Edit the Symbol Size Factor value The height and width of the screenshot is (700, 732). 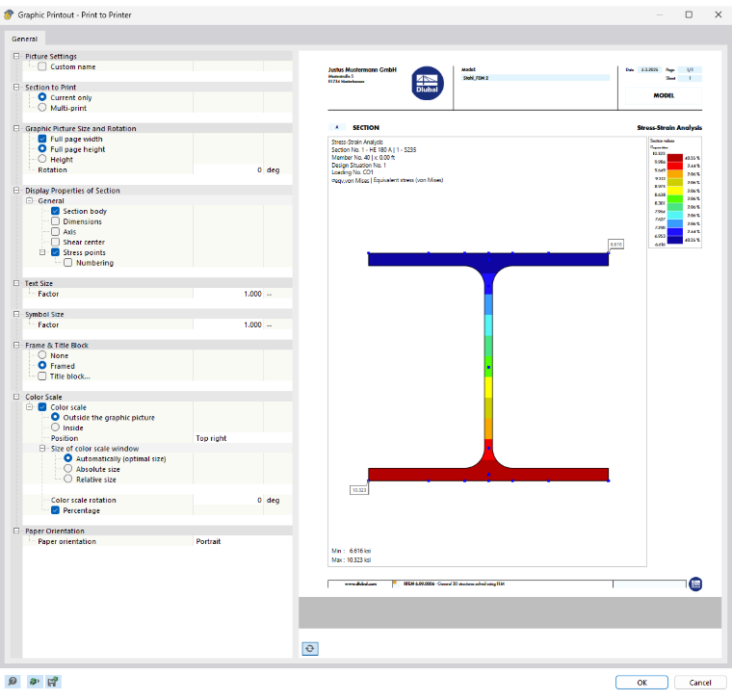click(228, 324)
